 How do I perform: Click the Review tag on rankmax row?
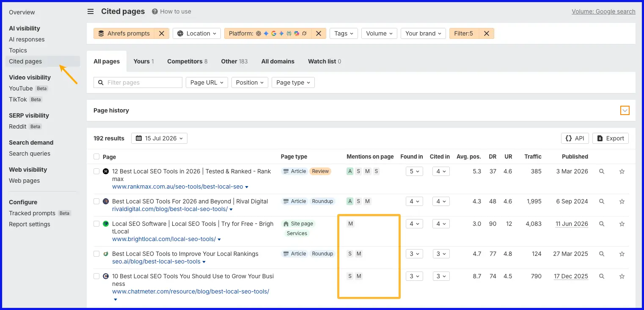[x=320, y=171]
